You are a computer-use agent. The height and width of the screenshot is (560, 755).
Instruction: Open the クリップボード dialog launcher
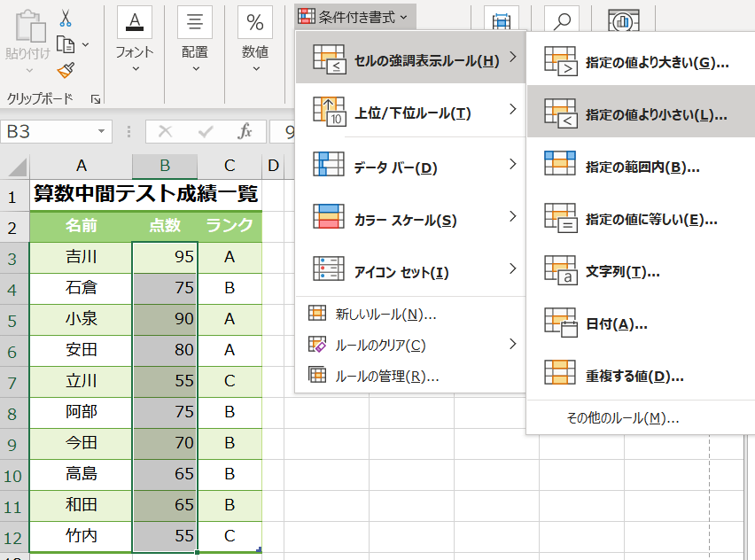[x=96, y=98]
